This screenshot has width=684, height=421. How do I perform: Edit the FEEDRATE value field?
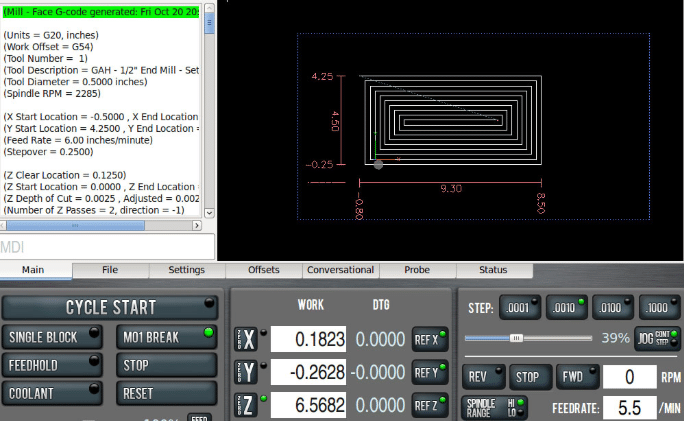point(629,408)
